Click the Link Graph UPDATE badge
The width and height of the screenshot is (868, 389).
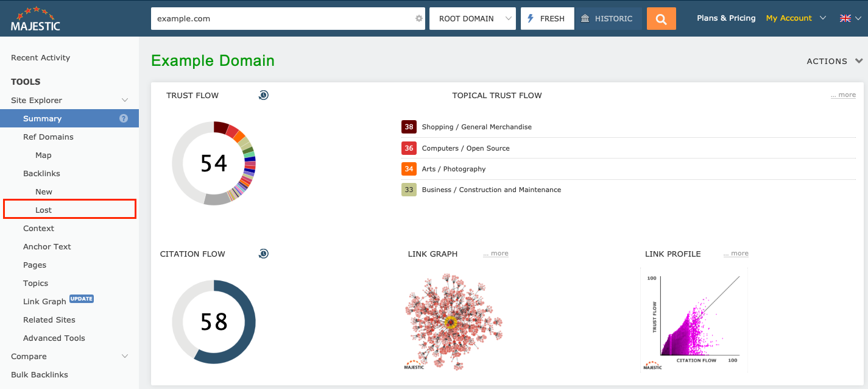(81, 299)
